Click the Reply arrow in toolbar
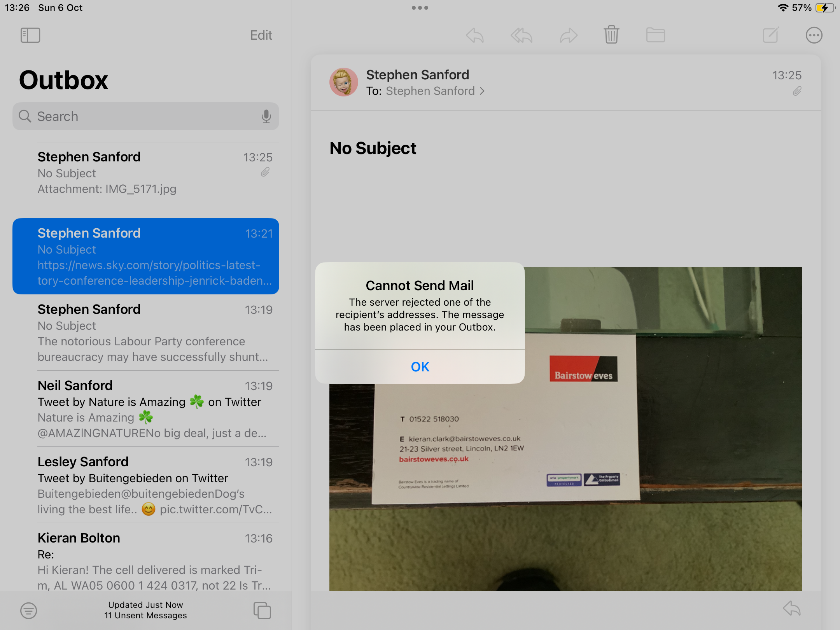 click(x=475, y=35)
